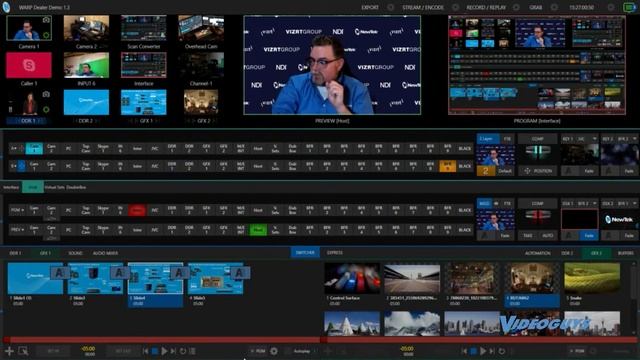Click the selection tool icon beside the plus

[x=23, y=351]
